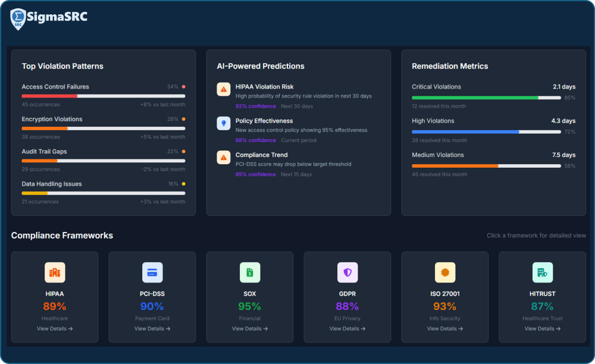595x364 pixels.
Task: Click the HITRUST building icon
Action: (542, 272)
